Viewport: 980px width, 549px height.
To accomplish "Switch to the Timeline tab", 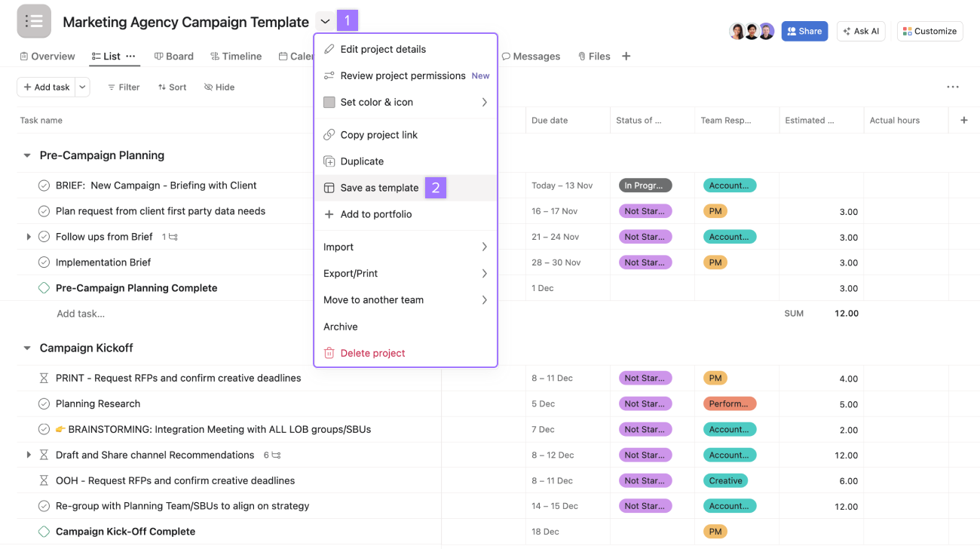I will point(236,56).
